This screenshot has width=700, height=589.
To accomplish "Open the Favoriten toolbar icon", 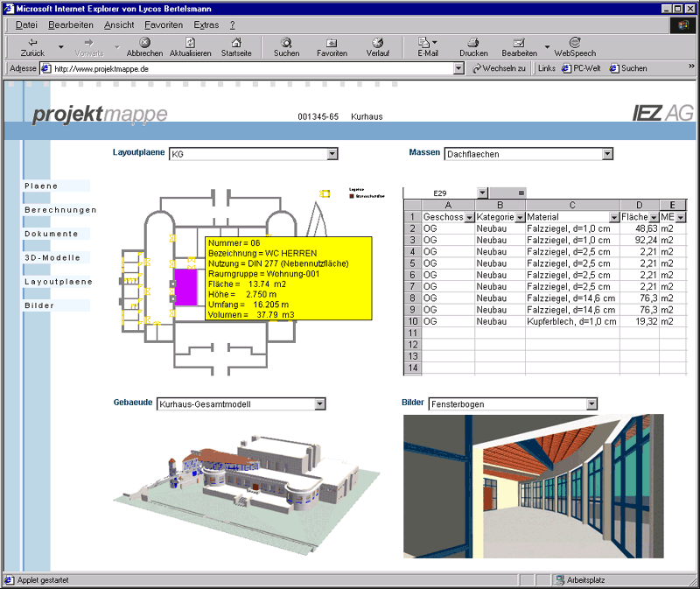I will pos(332,42).
